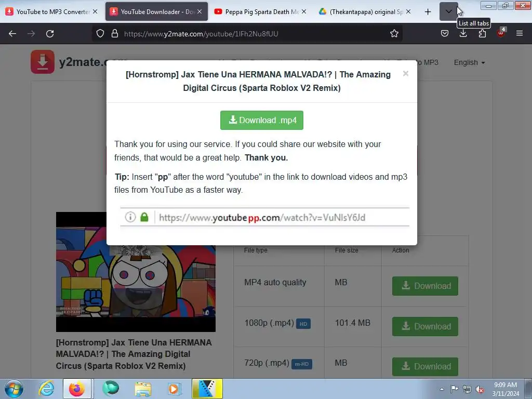This screenshot has height=399, width=532.
Task: Click the site security padlock icon
Action: [115, 34]
